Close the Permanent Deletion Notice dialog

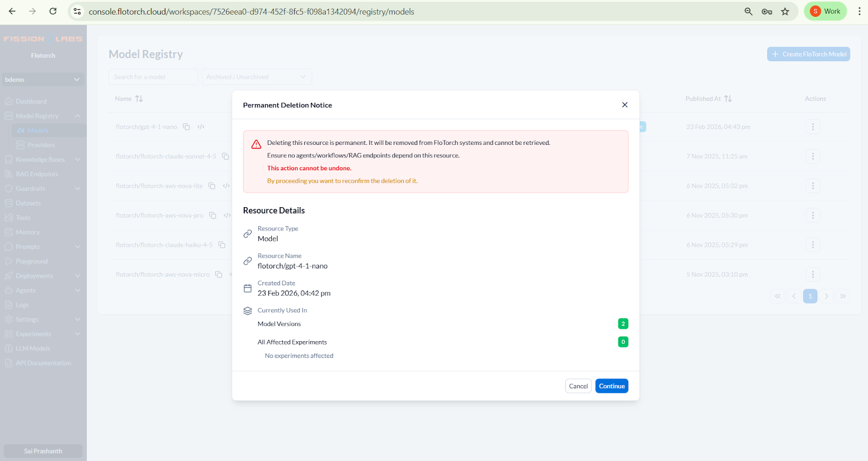[x=624, y=105]
